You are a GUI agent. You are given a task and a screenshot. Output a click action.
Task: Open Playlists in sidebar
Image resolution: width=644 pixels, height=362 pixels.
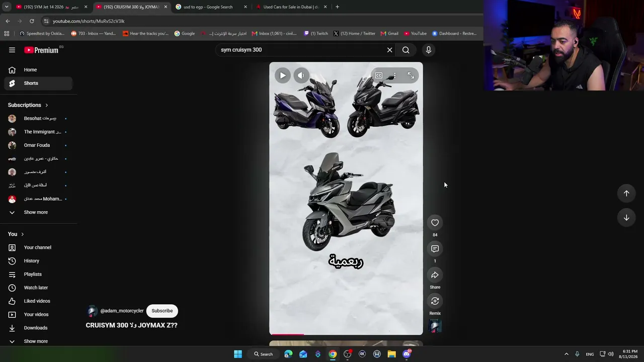(38, 274)
